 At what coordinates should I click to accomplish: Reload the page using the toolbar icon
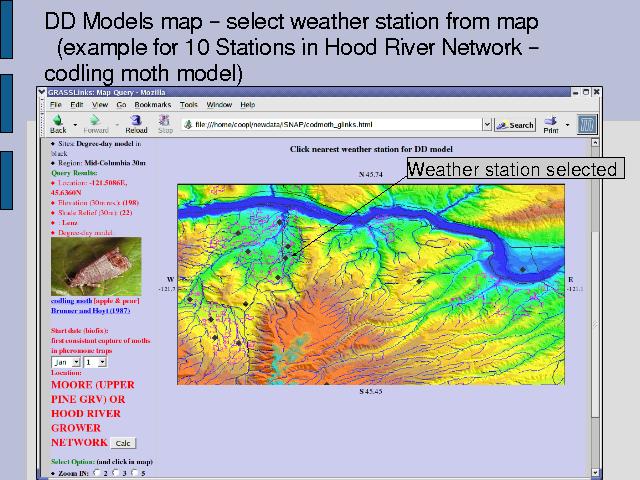tap(136, 121)
